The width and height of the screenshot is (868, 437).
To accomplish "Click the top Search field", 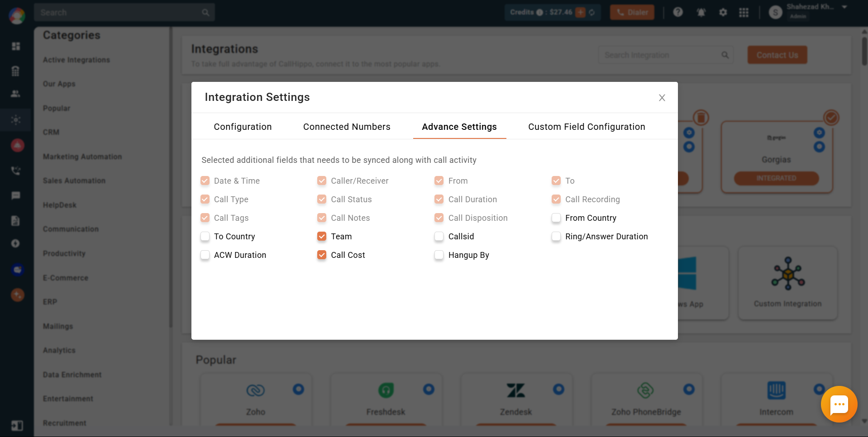I will click(124, 12).
